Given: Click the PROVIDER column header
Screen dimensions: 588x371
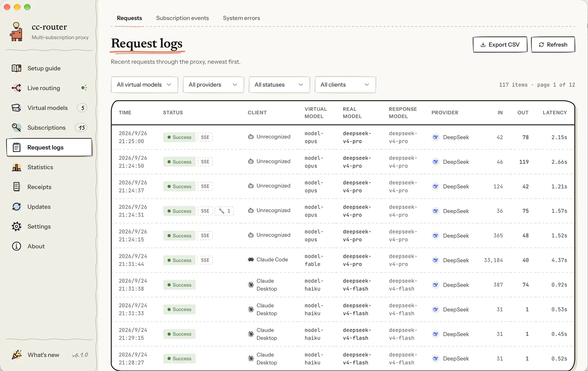Looking at the screenshot, I should (445, 113).
